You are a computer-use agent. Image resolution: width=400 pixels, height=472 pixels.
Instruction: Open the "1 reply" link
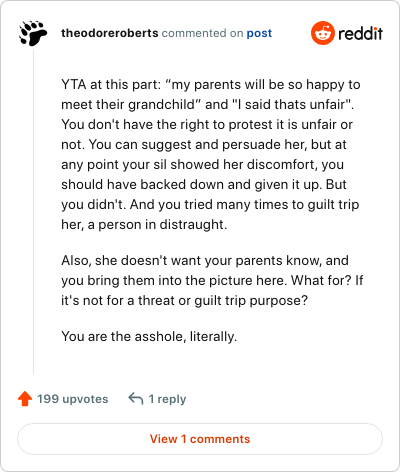167,399
